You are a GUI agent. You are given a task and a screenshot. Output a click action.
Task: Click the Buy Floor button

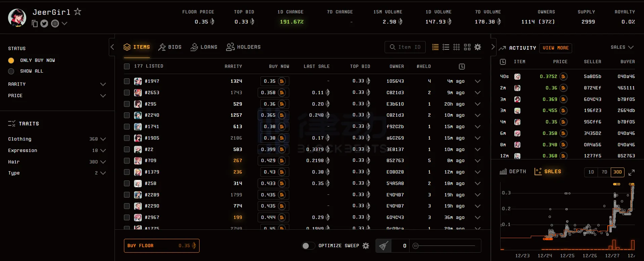tap(162, 246)
